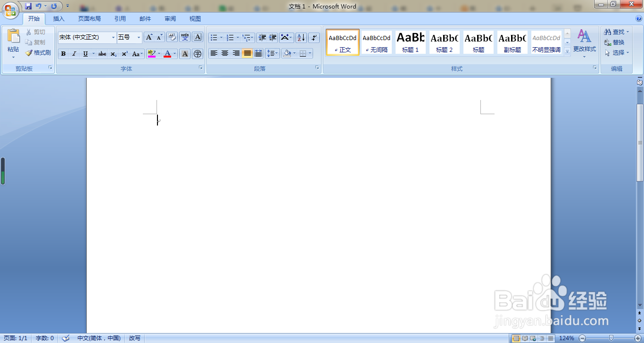
Task: Switch to 插入 tab
Action: pos(59,19)
